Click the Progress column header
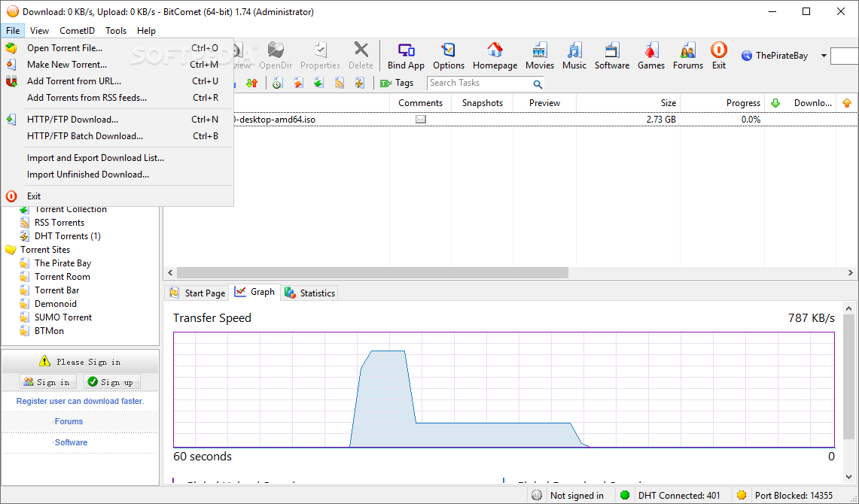 [723, 103]
